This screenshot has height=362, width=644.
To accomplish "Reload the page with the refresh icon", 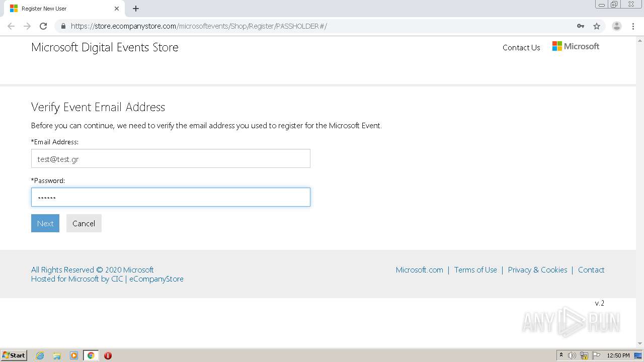I will pyautogui.click(x=43, y=26).
